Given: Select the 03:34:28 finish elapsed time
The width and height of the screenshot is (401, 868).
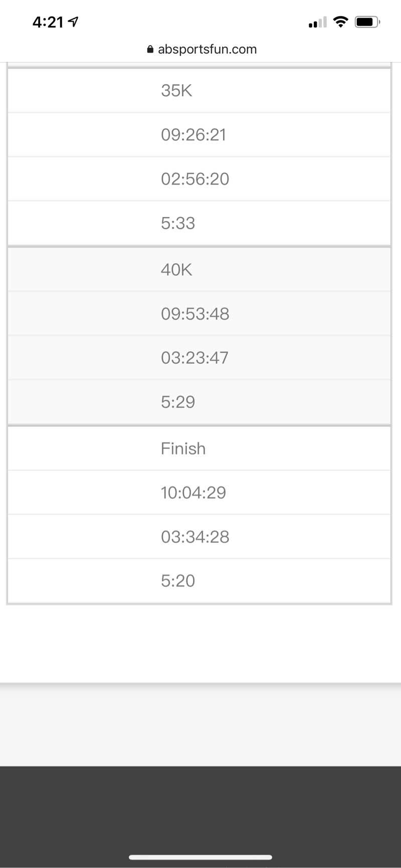Looking at the screenshot, I should click(195, 537).
